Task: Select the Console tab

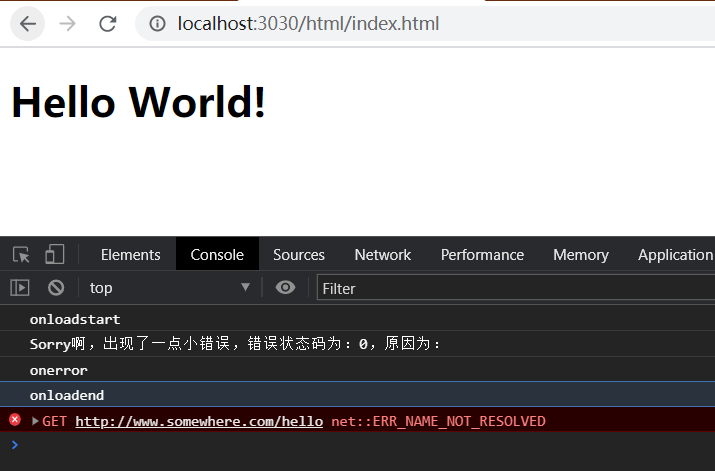Action: (217, 254)
